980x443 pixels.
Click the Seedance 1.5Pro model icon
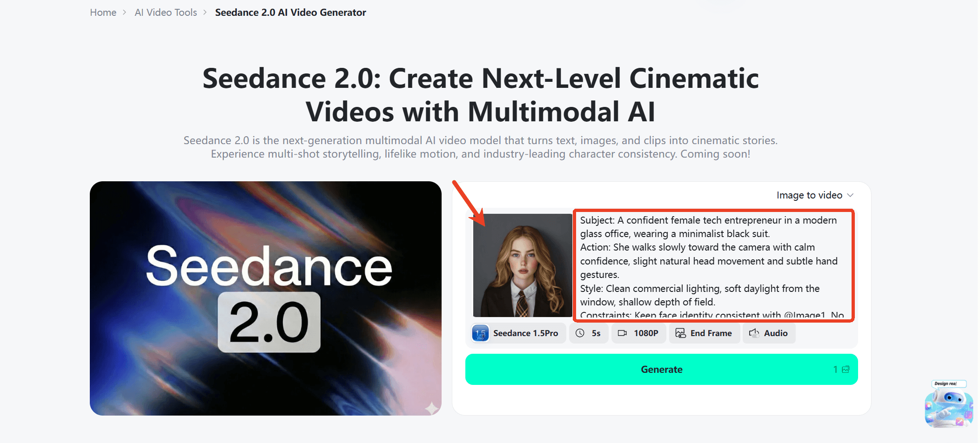[480, 333]
